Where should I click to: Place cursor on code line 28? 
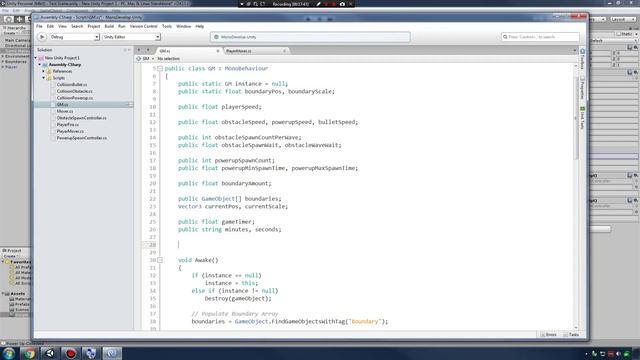pos(179,244)
